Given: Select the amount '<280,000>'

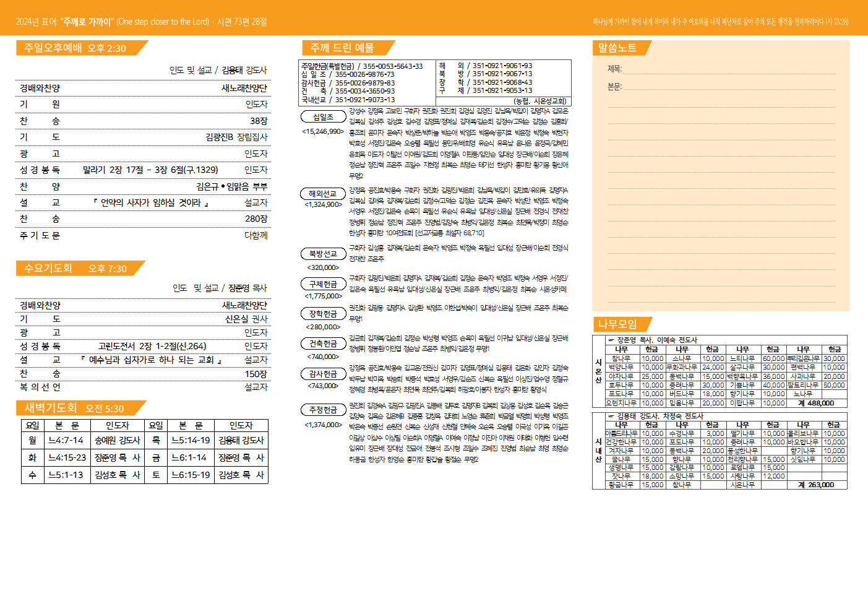Looking at the screenshot, I should click(323, 327).
